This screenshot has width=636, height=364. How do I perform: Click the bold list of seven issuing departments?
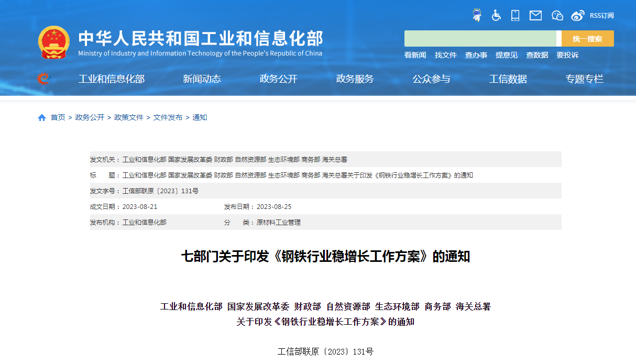point(325,306)
